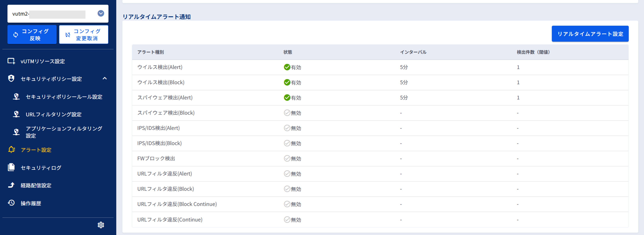This screenshot has width=644, height=235.
Task: Click grey status icon of URLフィルタ違反(Block)
Action: [287, 189]
